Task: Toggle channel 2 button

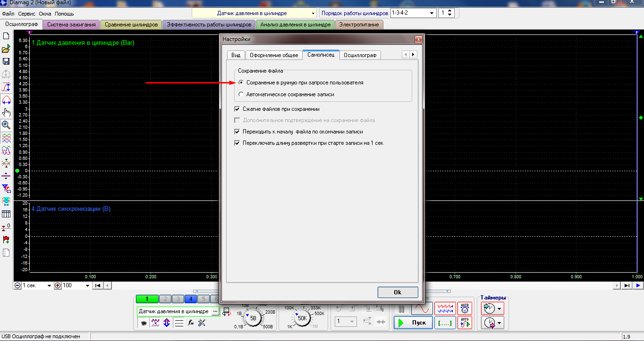Action: click(165, 299)
